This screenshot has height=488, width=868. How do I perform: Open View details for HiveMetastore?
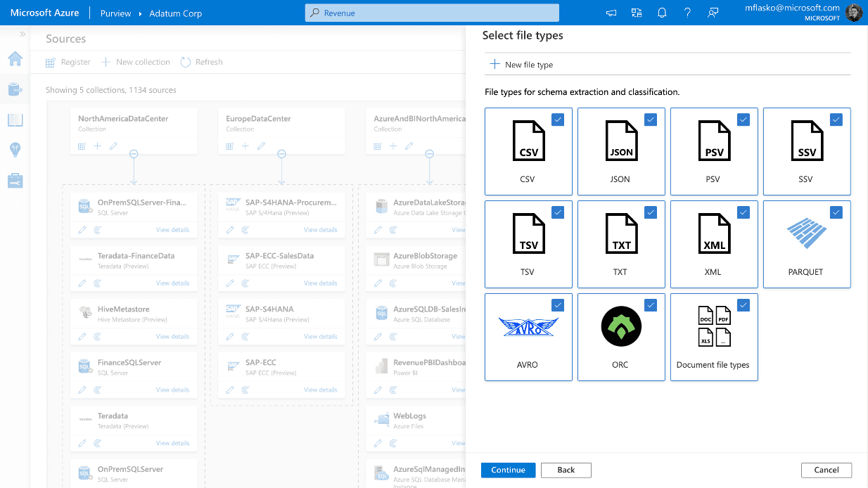[172, 337]
